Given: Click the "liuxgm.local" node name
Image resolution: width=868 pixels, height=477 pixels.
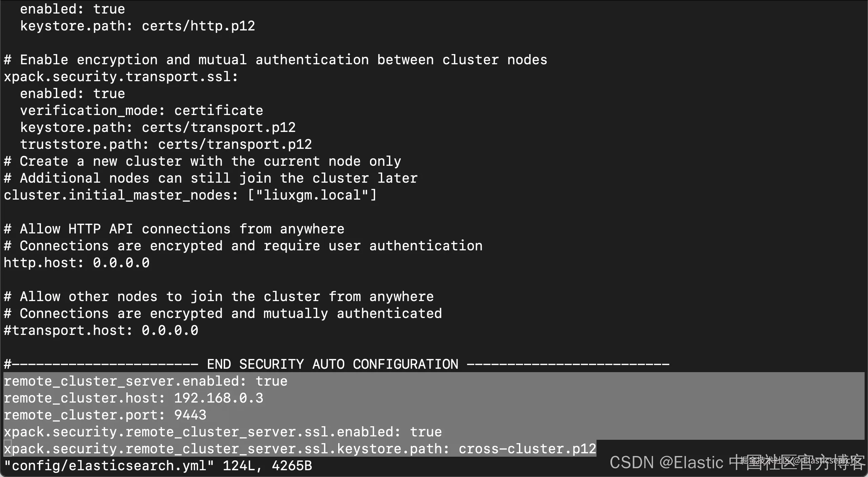Looking at the screenshot, I should pyautogui.click(x=312, y=195).
